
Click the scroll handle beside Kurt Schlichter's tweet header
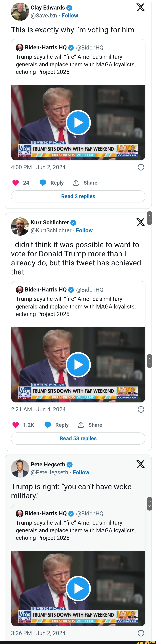click(x=149, y=218)
